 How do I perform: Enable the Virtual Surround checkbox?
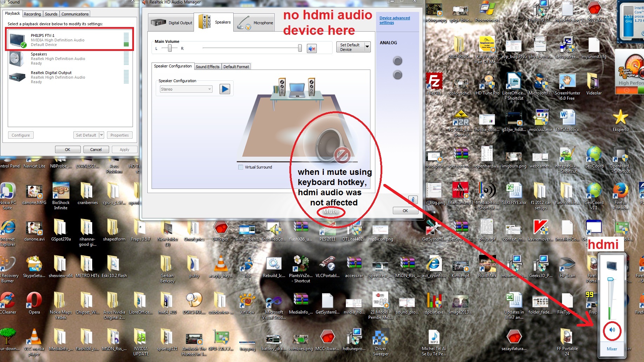pyautogui.click(x=241, y=167)
